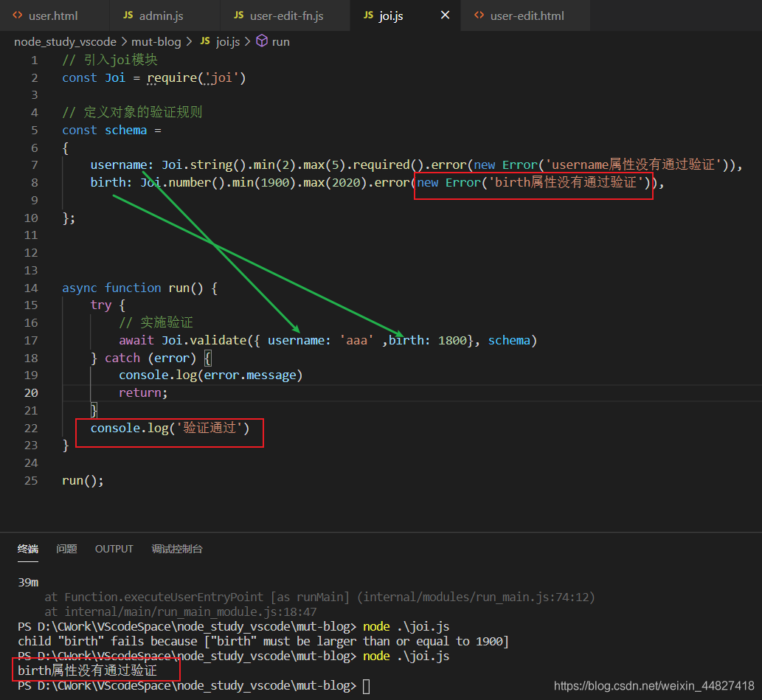Click 'run();' call on line 25

click(x=83, y=480)
